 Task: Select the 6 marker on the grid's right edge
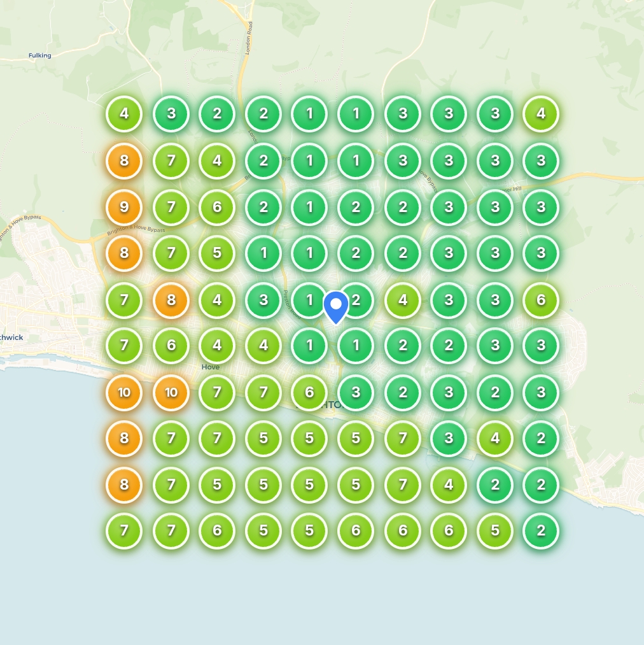541,300
